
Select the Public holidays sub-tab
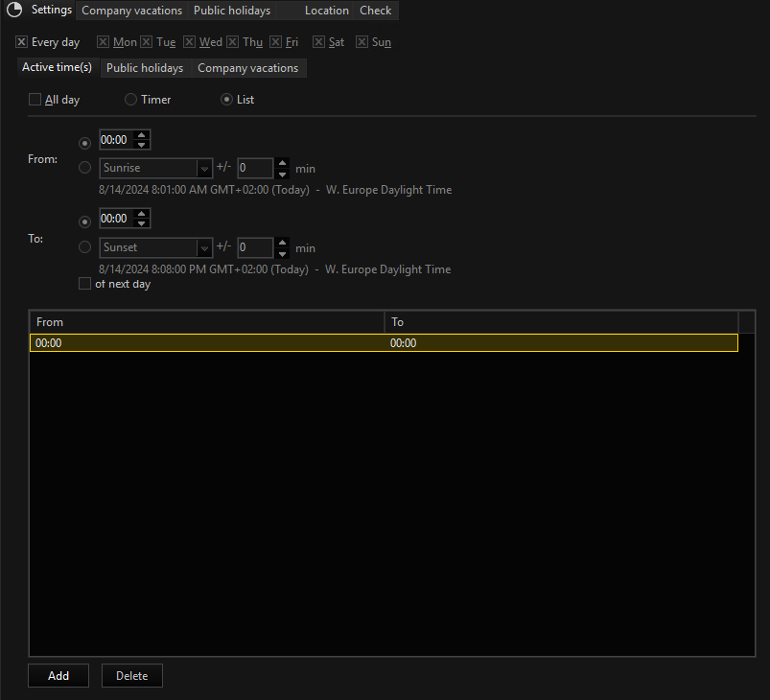145,68
